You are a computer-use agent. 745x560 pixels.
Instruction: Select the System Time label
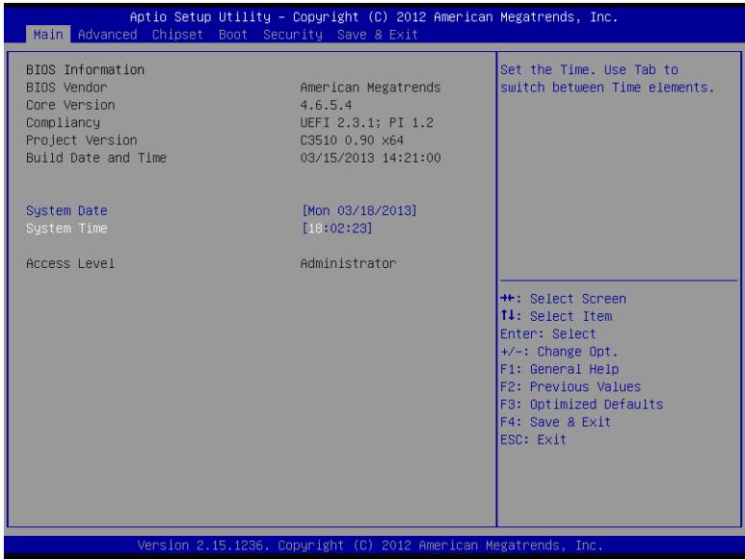click(x=67, y=228)
